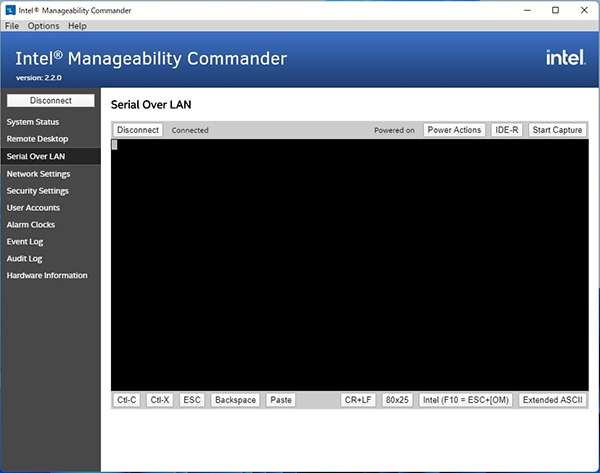Disconnect the Serial Over LAN terminal session
The width and height of the screenshot is (600, 473).
tap(138, 130)
